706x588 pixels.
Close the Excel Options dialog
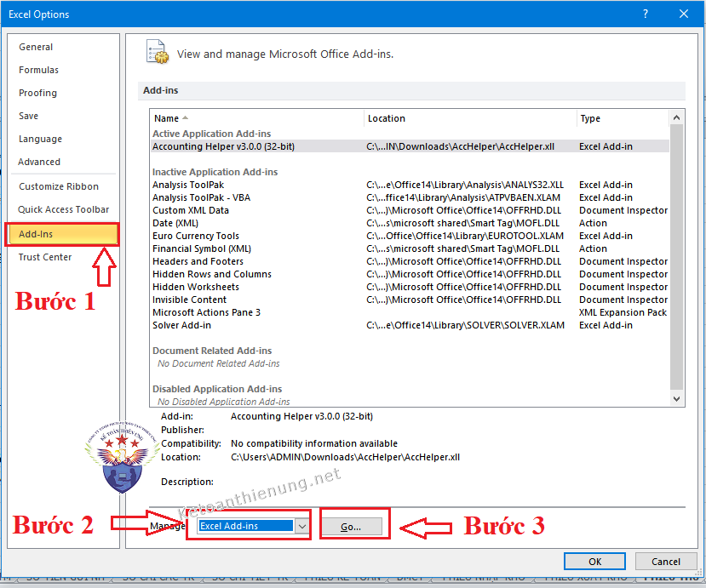click(684, 14)
